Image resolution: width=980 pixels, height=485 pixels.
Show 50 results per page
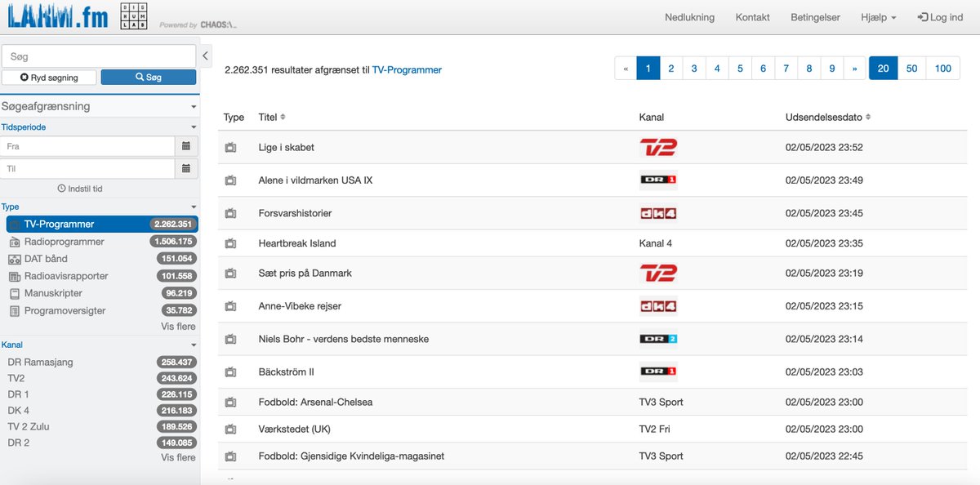pyautogui.click(x=911, y=69)
